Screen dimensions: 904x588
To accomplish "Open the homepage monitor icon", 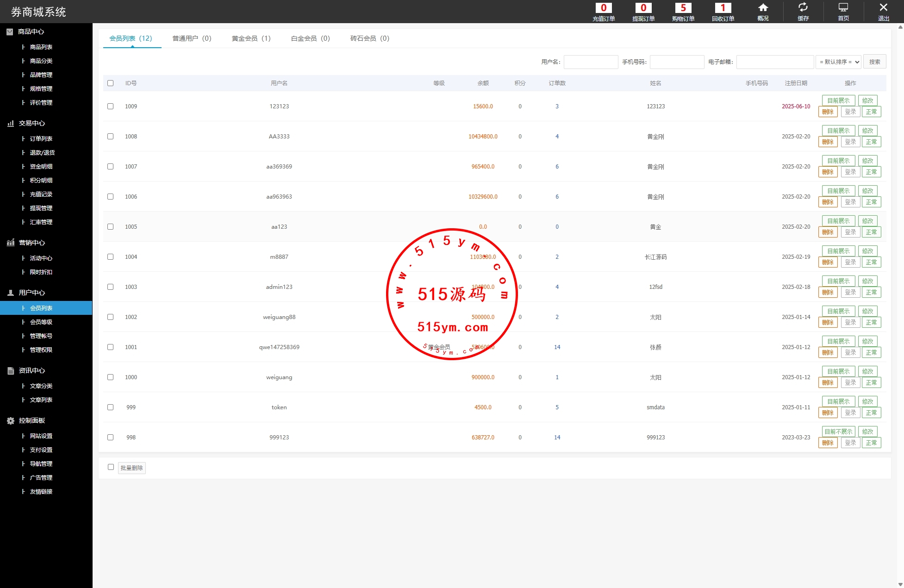I will pyautogui.click(x=843, y=11).
